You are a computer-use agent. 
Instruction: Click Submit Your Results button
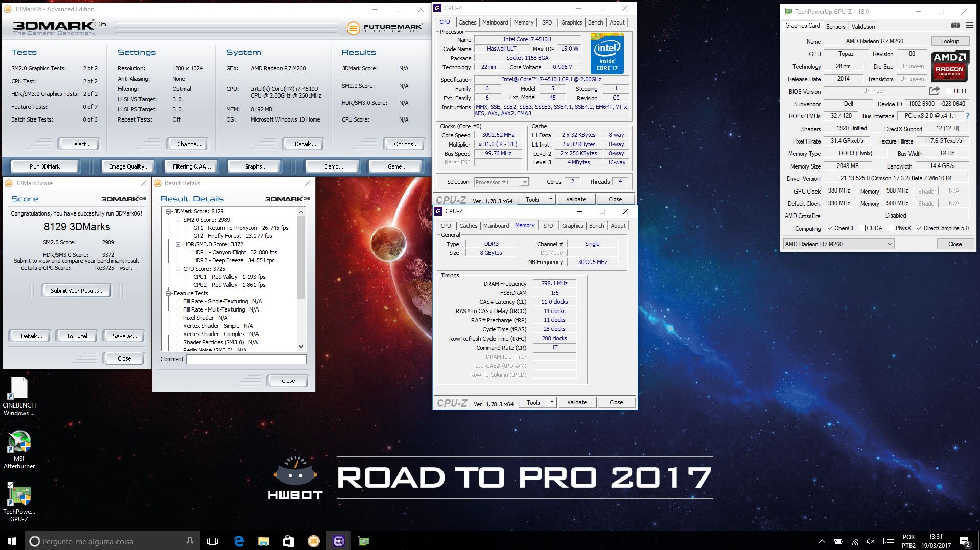coord(77,291)
